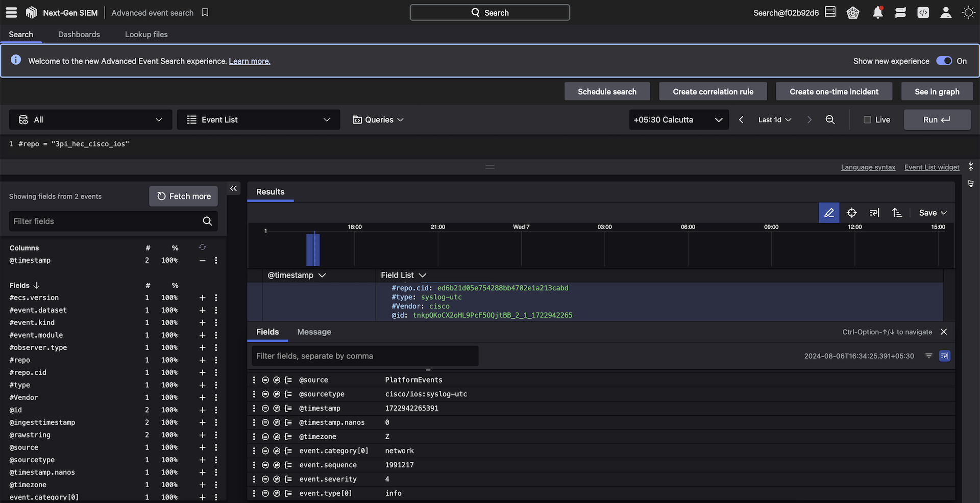Expand the Last 1d time range dropdown
The width and height of the screenshot is (980, 503).
pos(774,120)
